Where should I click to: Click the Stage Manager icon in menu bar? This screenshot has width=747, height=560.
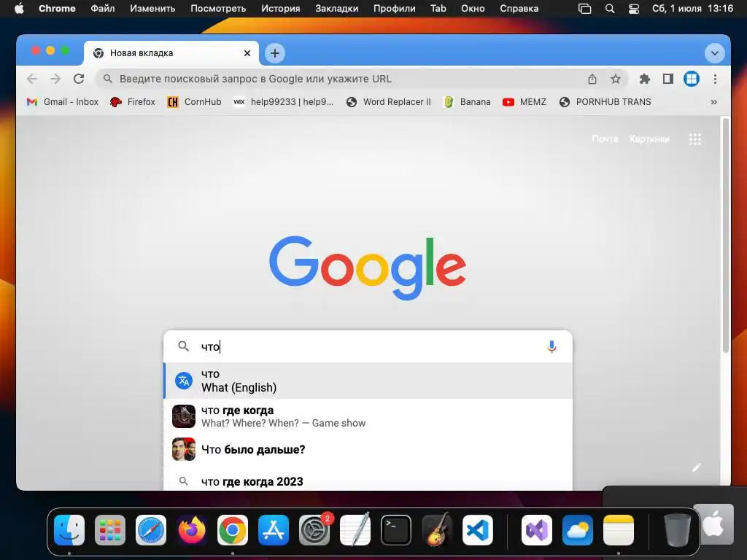tap(584, 9)
